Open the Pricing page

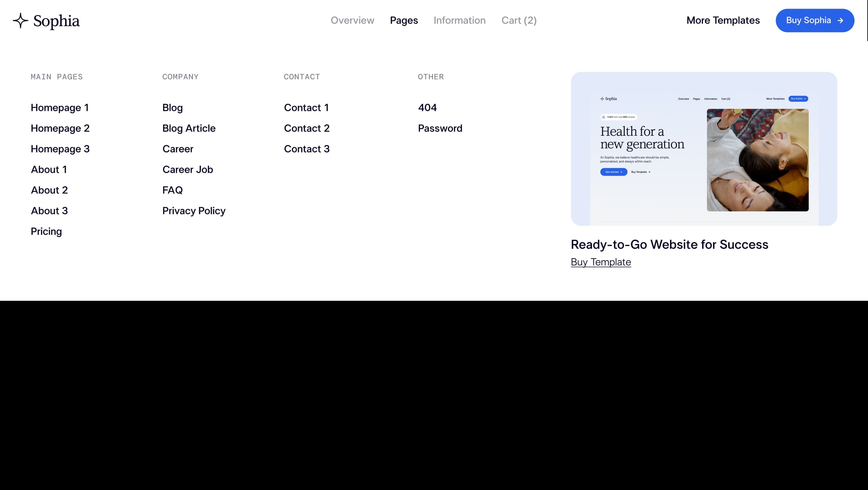(46, 231)
